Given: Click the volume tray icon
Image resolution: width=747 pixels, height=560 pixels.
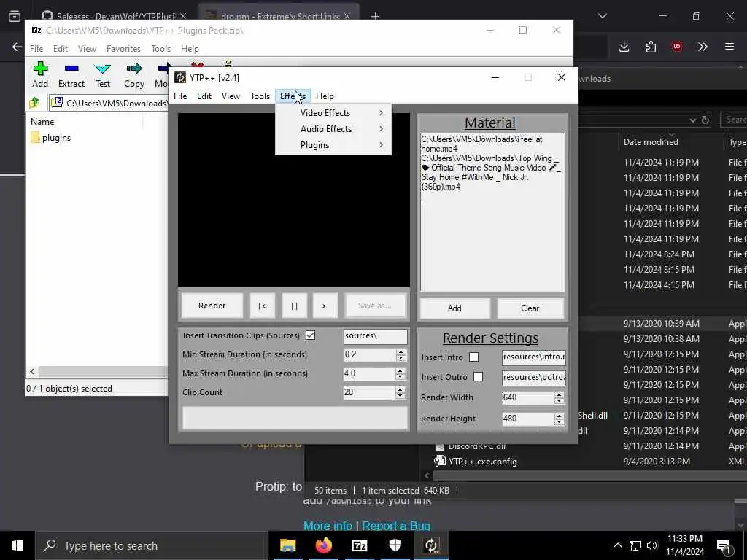Looking at the screenshot, I should (652, 545).
